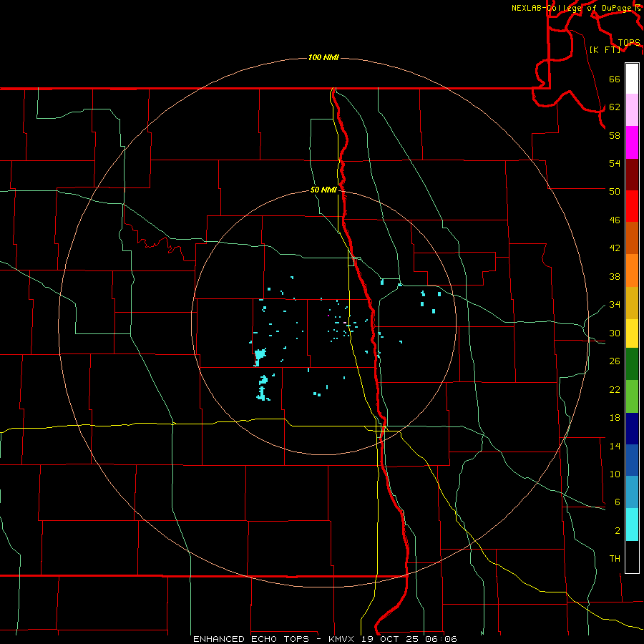Click the legend value '66'
644x644 pixels.
[615, 79]
